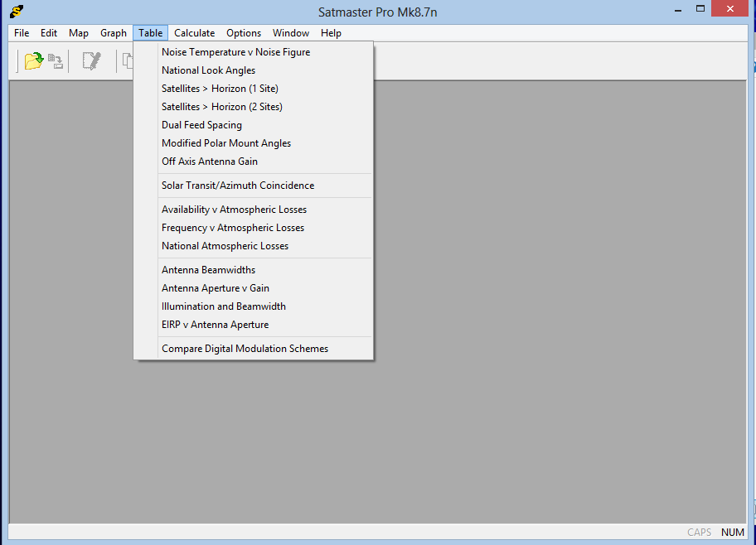Viewport: 756px width, 545px height.
Task: Click the CAPS indicator in status bar
Action: click(x=699, y=532)
